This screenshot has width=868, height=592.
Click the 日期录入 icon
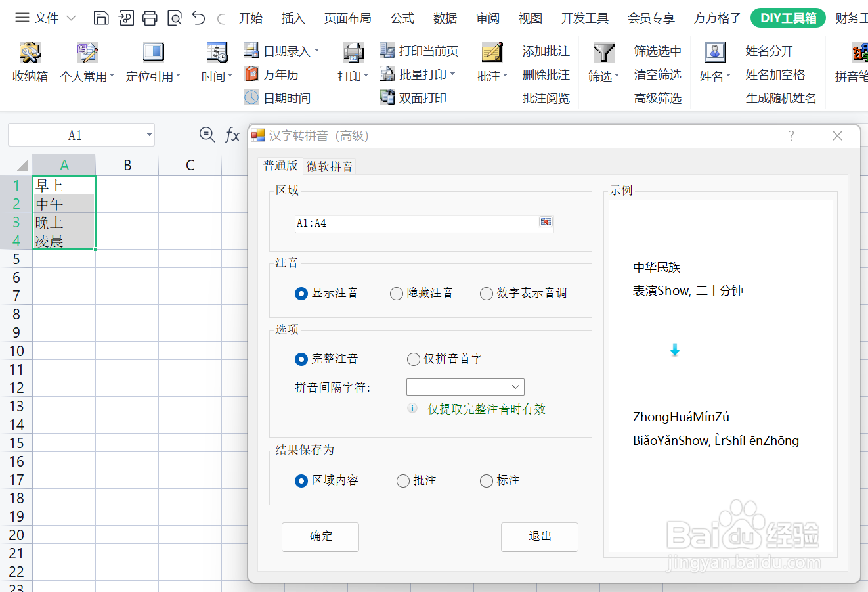251,50
